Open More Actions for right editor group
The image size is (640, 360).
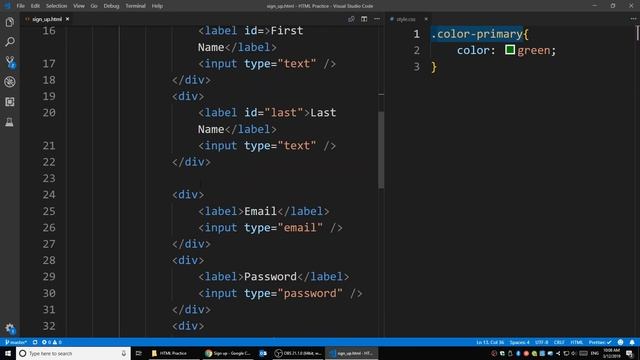tap(633, 19)
